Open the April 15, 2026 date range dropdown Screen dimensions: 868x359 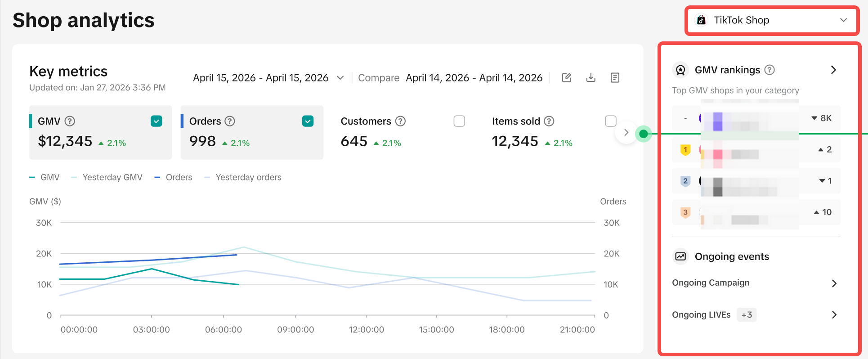(x=268, y=78)
